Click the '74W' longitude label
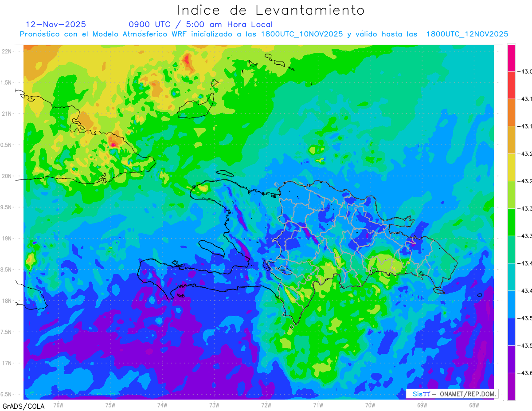532x411 pixels. [162, 404]
